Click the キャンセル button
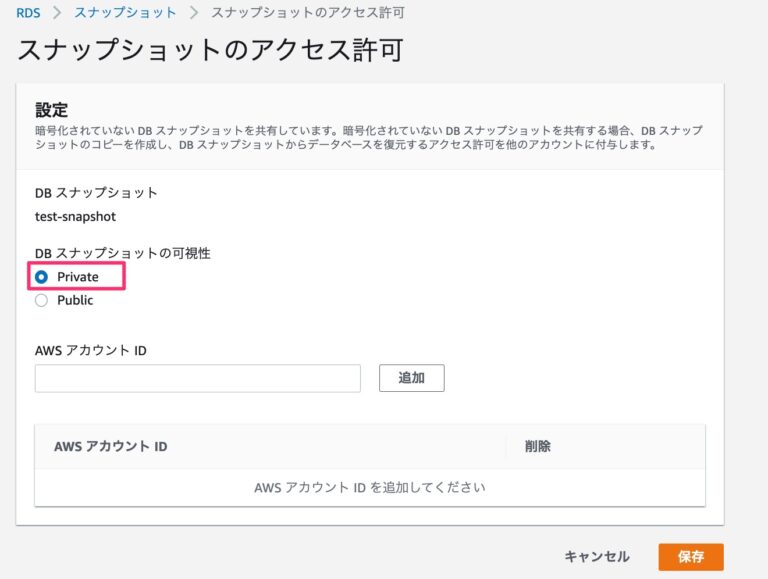768x579 pixels. (x=597, y=557)
